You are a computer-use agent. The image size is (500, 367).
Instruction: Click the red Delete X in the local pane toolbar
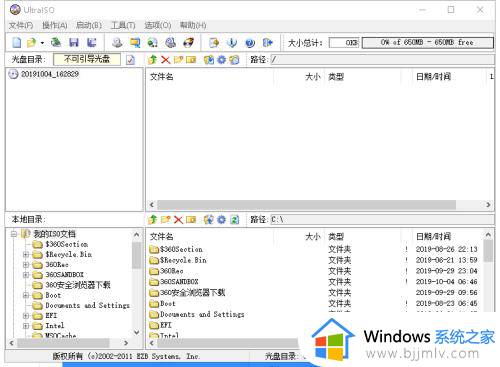178,220
